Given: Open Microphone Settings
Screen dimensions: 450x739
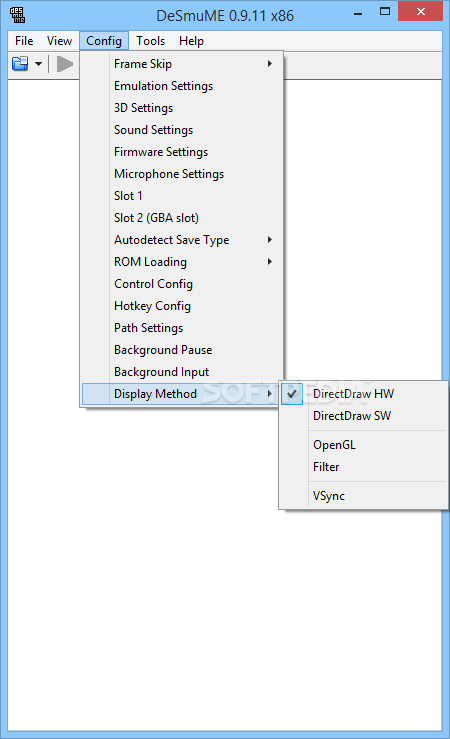Looking at the screenshot, I should click(182, 174).
